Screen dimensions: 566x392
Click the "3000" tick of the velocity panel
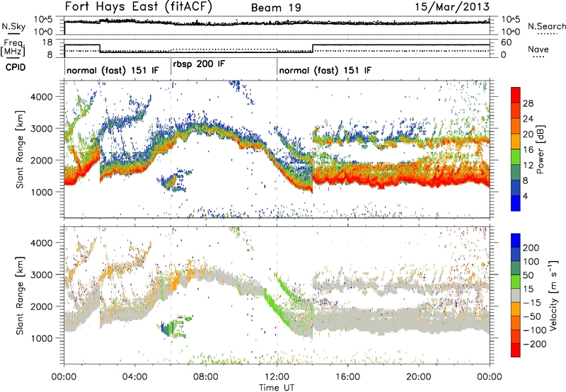pyautogui.click(x=41, y=275)
